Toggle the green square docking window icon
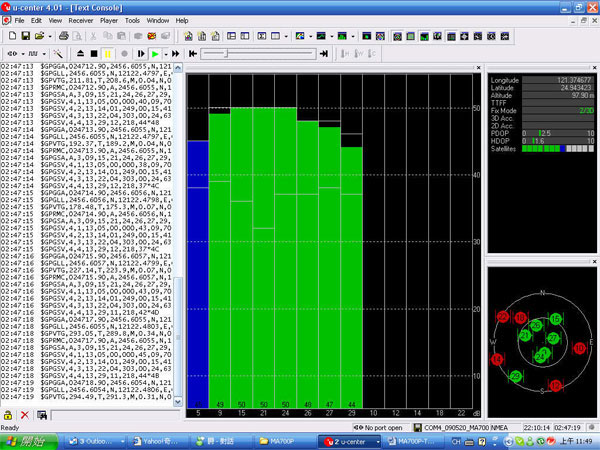 (411, 36)
